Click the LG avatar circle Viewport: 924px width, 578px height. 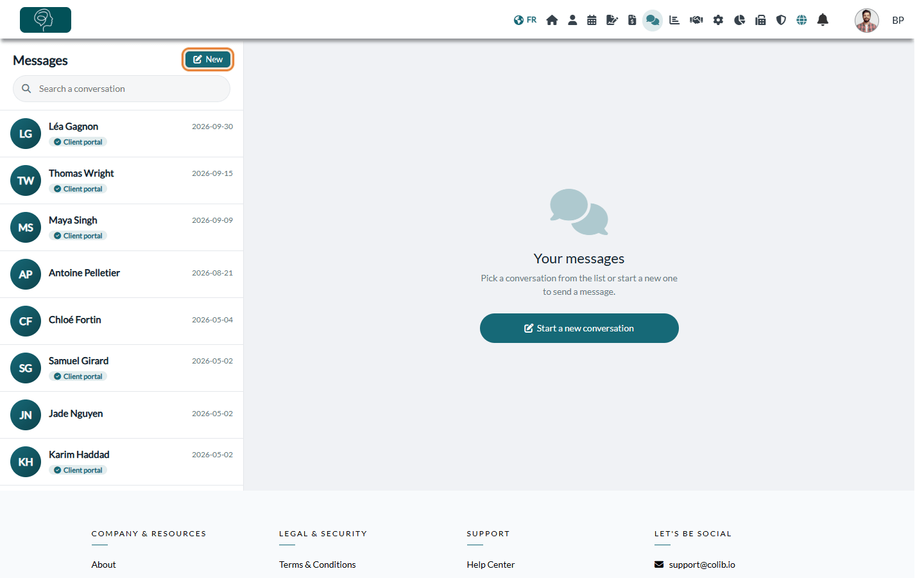tap(26, 134)
